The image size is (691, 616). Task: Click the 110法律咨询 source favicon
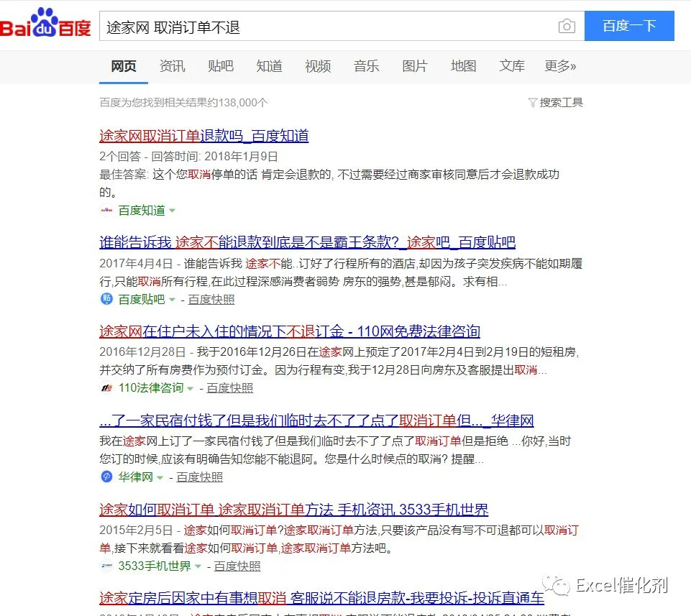106,387
